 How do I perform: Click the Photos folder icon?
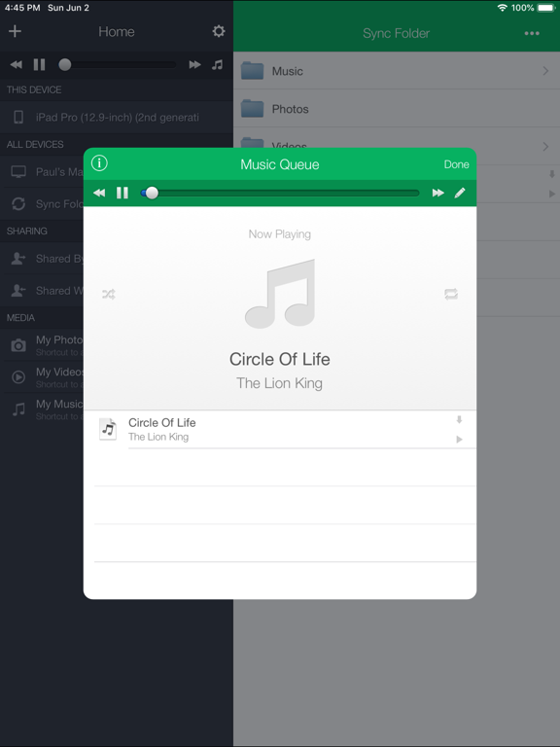coord(252,109)
